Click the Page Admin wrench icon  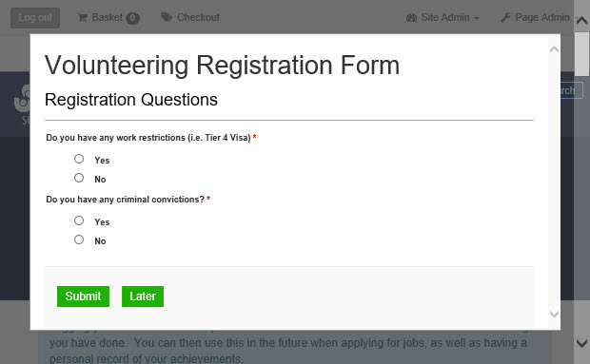(x=505, y=17)
